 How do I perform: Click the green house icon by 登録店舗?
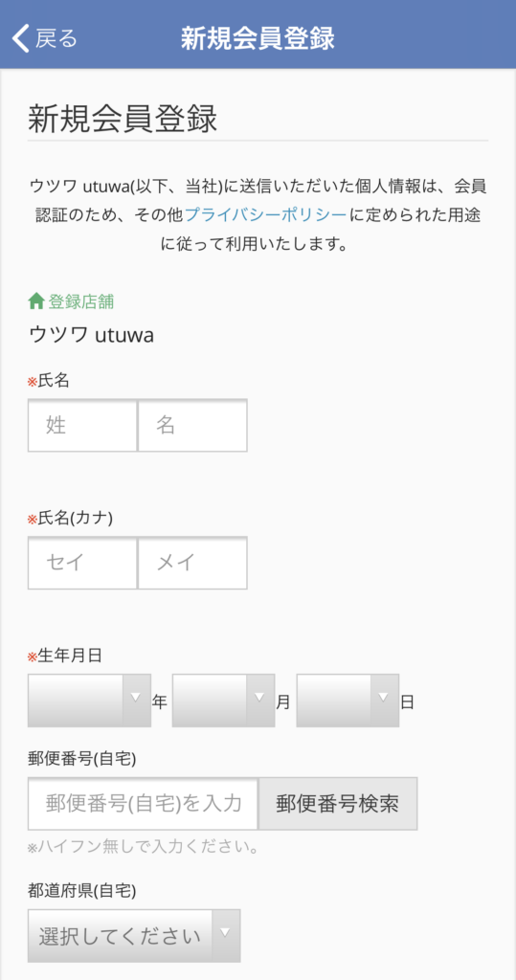[36, 301]
